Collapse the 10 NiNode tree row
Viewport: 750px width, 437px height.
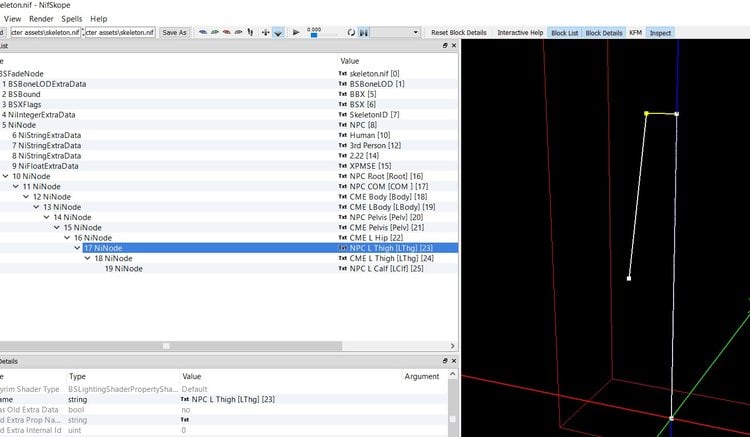pos(5,176)
